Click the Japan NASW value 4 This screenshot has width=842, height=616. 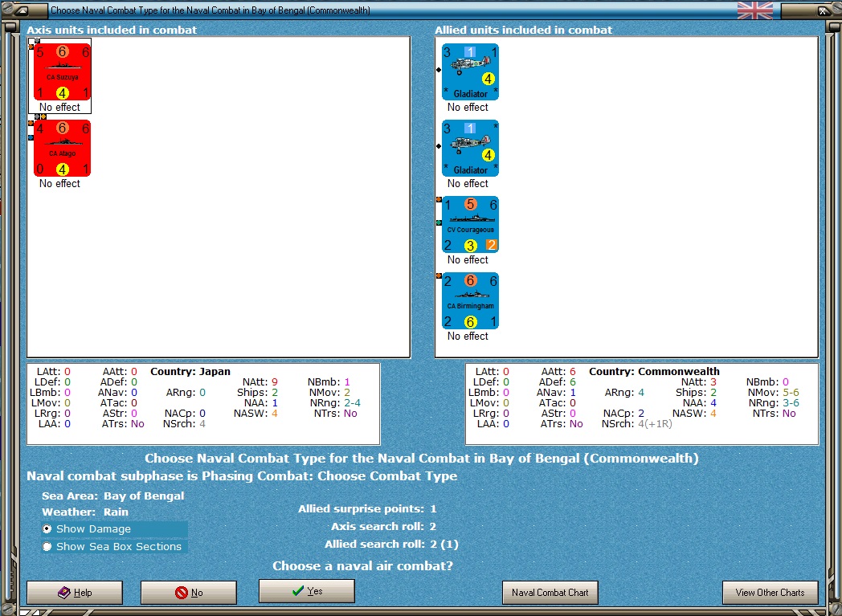point(275,414)
